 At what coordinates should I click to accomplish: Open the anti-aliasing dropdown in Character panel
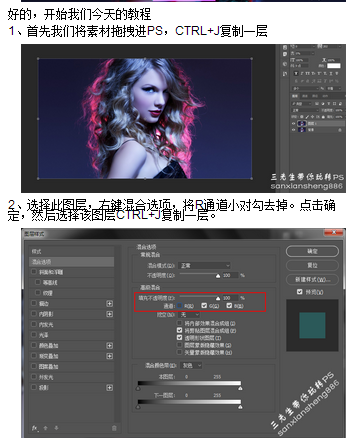point(334,88)
